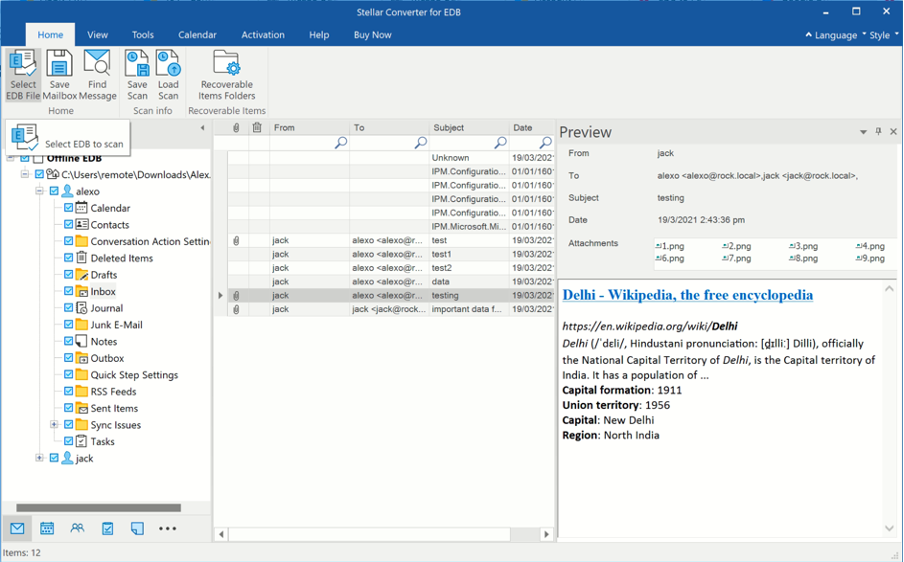
Task: Open Recoverable Items Folders
Action: [227, 75]
